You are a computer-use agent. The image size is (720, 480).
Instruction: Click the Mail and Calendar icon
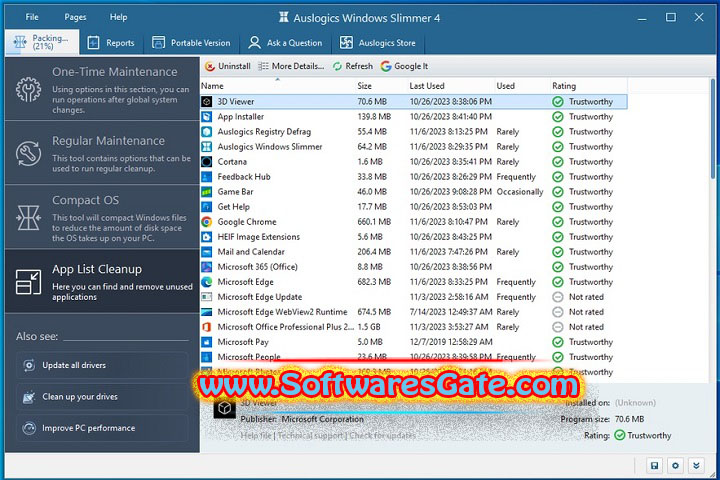click(x=207, y=252)
